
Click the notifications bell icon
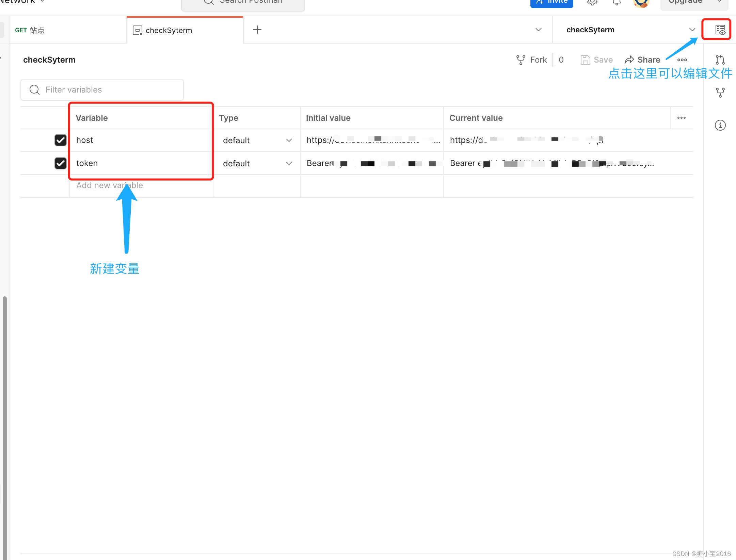point(617,3)
